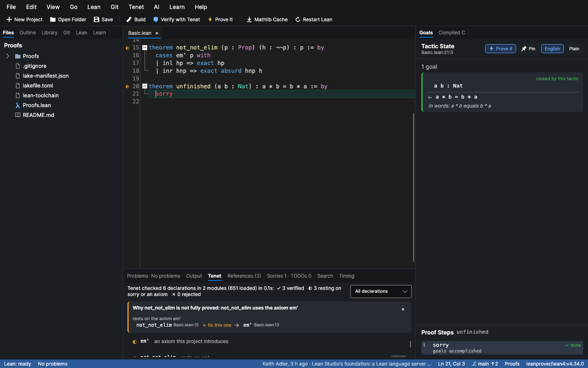Click the Build hammer icon
Screen dimensions: 588x368
pos(129,20)
